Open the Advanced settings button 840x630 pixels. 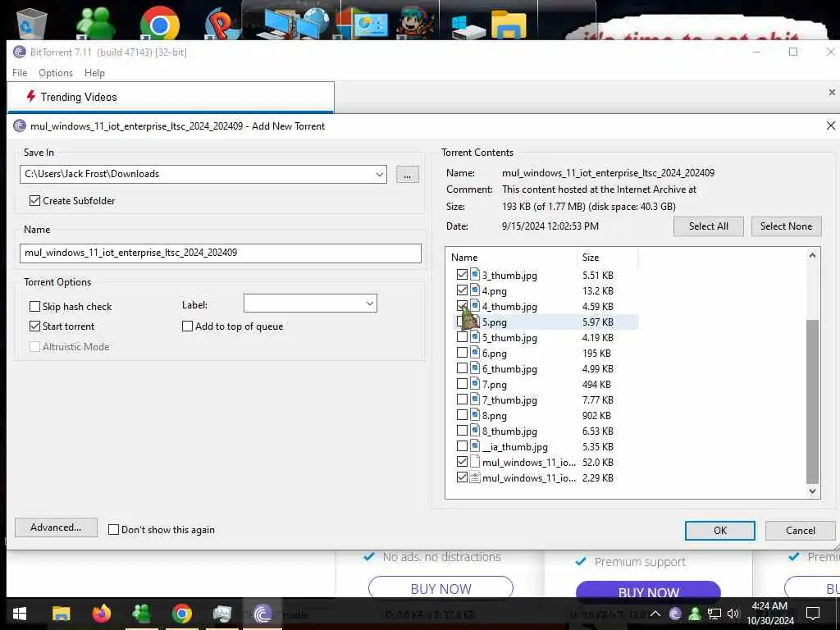(57, 527)
